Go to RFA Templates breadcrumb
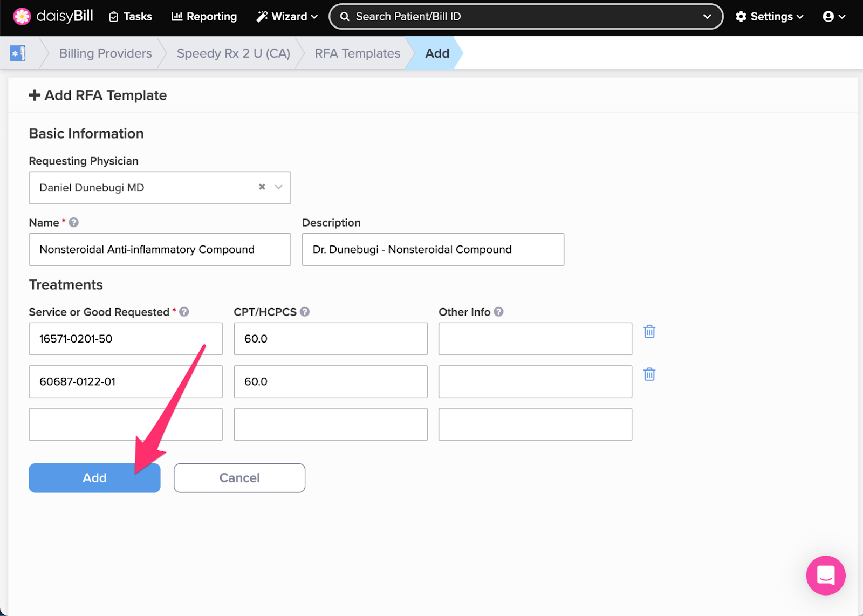863x616 pixels. tap(358, 53)
